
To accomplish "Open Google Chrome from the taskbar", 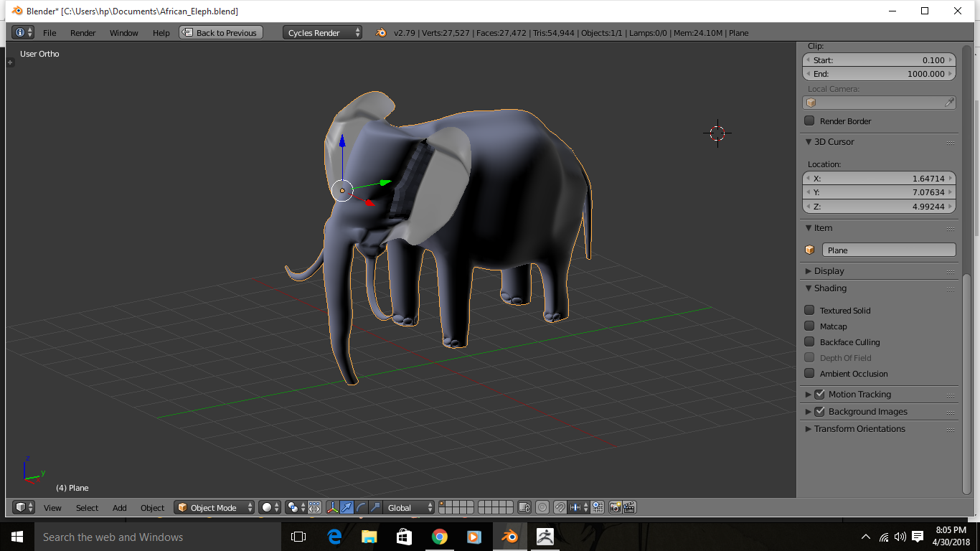I will click(x=440, y=537).
